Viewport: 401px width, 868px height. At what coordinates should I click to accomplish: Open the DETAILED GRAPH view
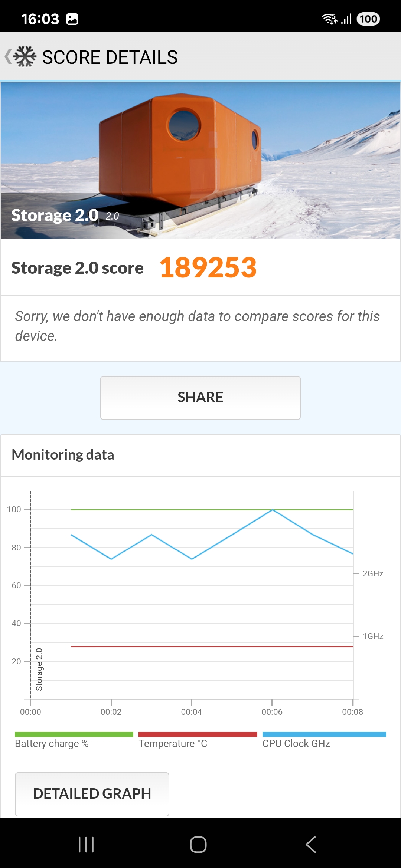[92, 794]
